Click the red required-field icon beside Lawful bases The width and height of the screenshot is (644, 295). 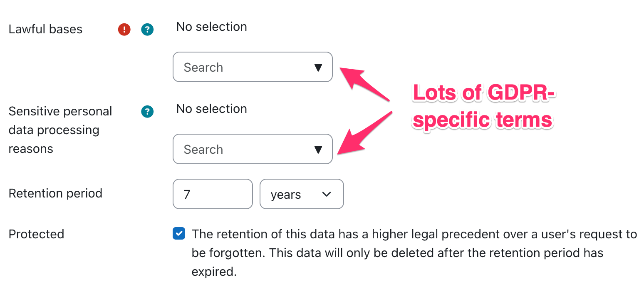pyautogui.click(x=124, y=29)
